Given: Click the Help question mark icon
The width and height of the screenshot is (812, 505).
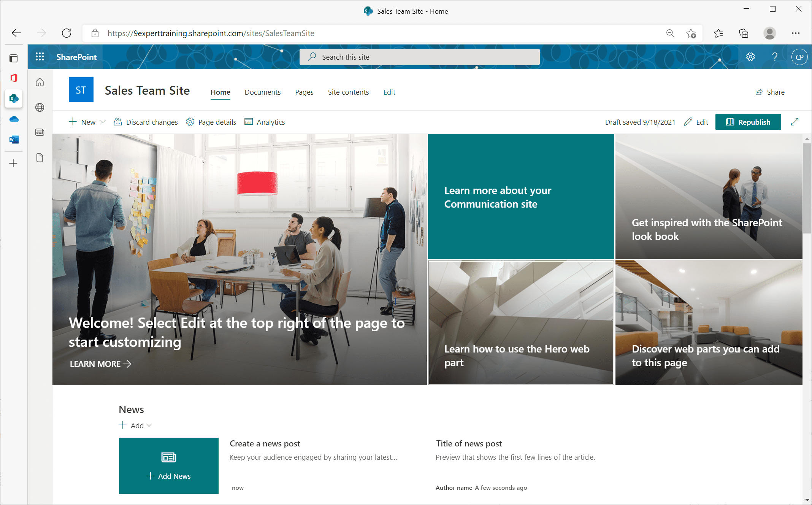Looking at the screenshot, I should point(775,56).
